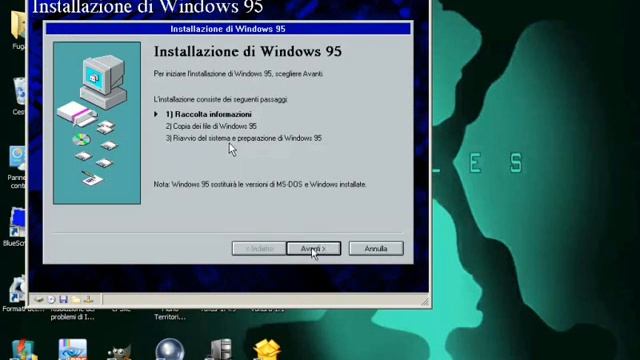This screenshot has height=360, width=640.
Task: Click the Annulla button
Action: point(376,249)
